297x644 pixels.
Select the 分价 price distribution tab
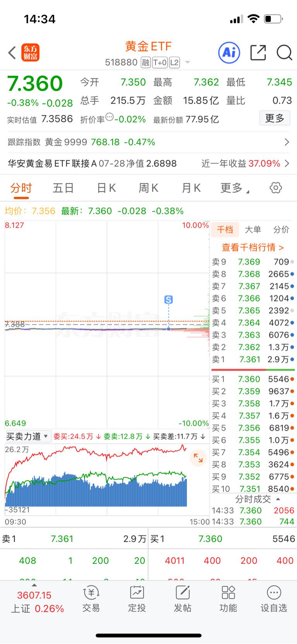[281, 230]
